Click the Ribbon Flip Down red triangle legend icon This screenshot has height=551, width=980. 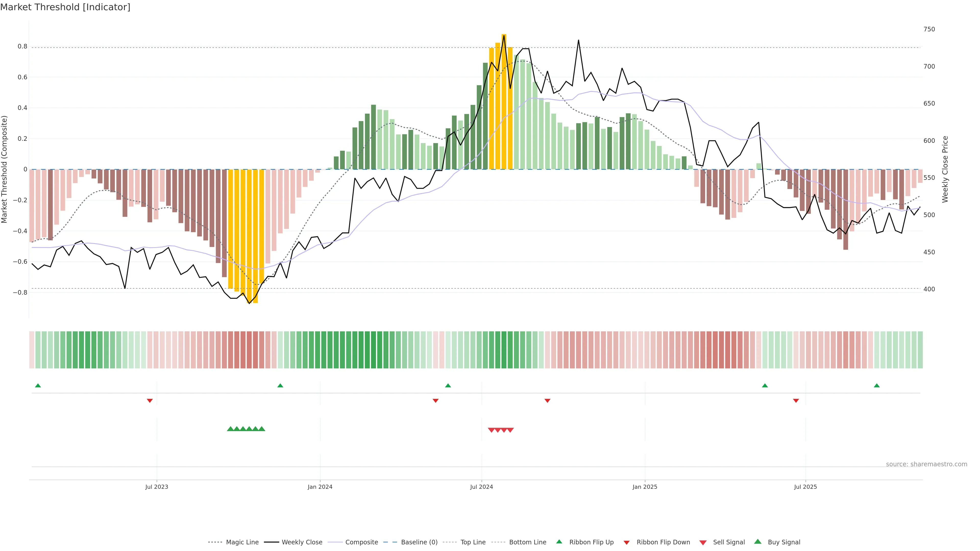click(627, 542)
